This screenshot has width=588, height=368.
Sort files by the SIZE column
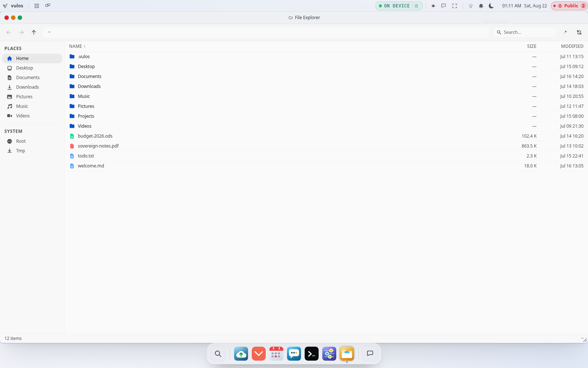532,46
